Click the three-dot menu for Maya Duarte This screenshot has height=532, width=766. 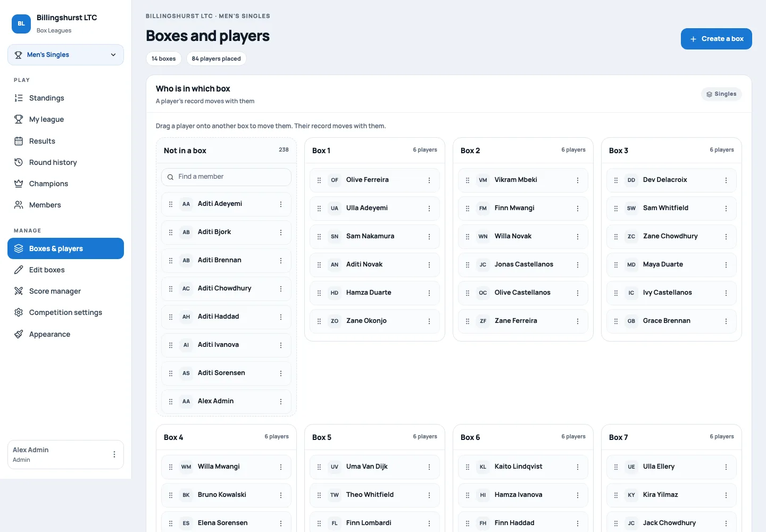(726, 265)
